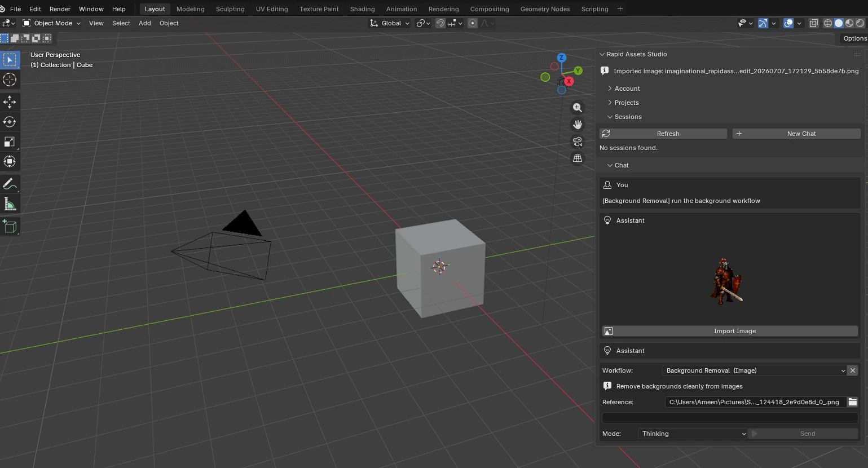Open the File menu
The image size is (868, 468).
16,9
